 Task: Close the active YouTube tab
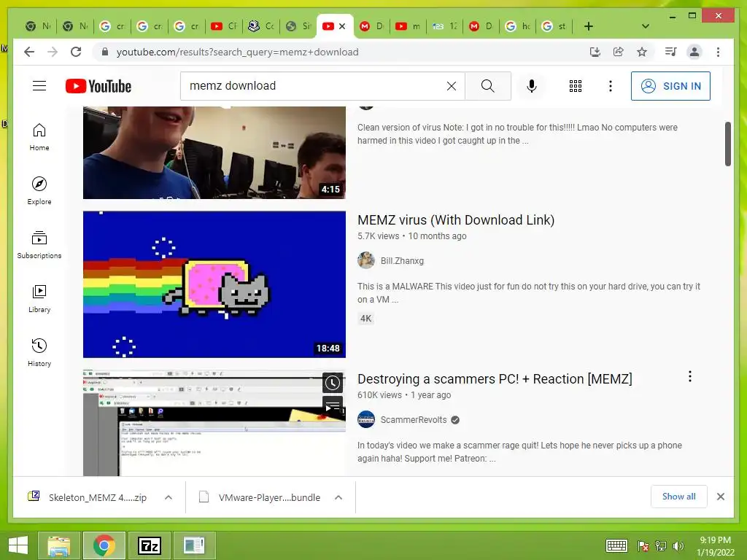[342, 26]
